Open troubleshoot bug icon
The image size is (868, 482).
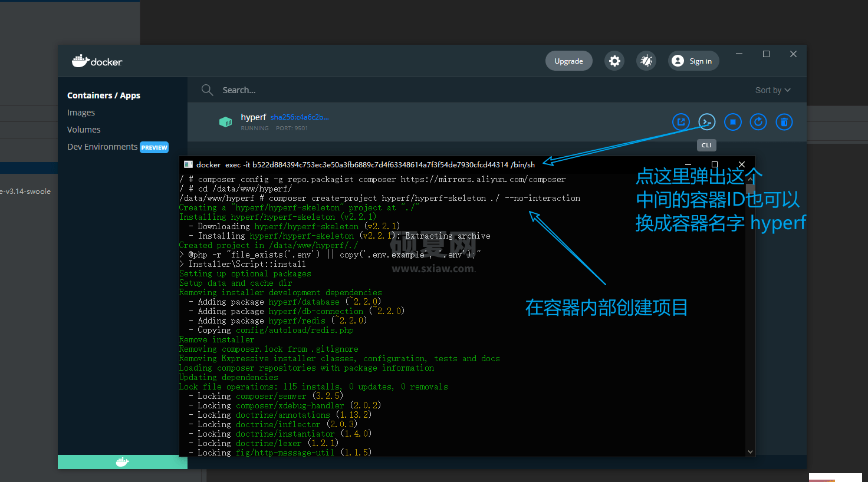pos(646,61)
